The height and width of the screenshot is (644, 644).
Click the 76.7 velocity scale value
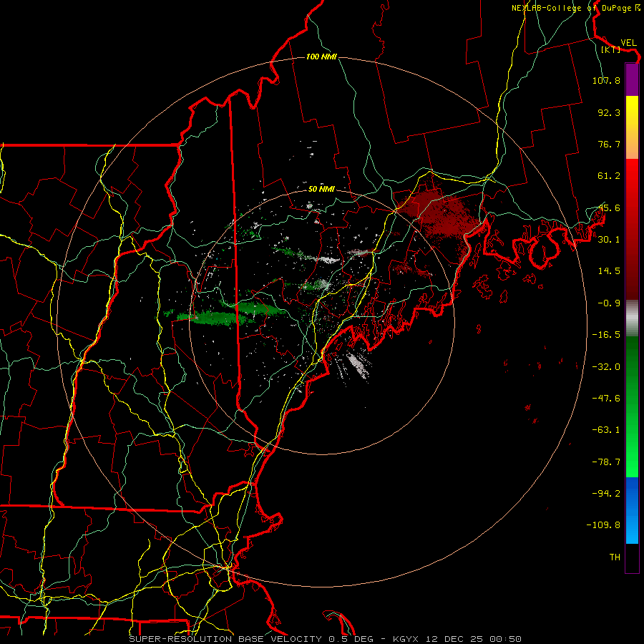pyautogui.click(x=609, y=144)
